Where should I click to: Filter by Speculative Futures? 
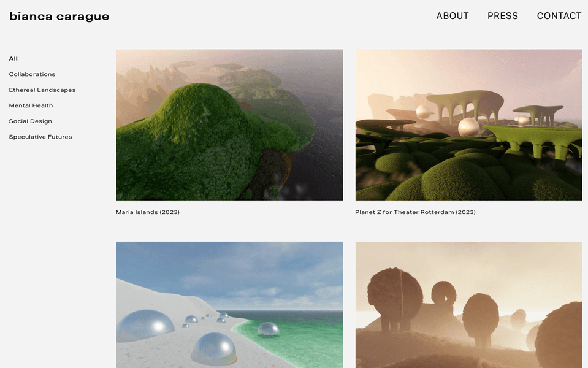pos(40,137)
